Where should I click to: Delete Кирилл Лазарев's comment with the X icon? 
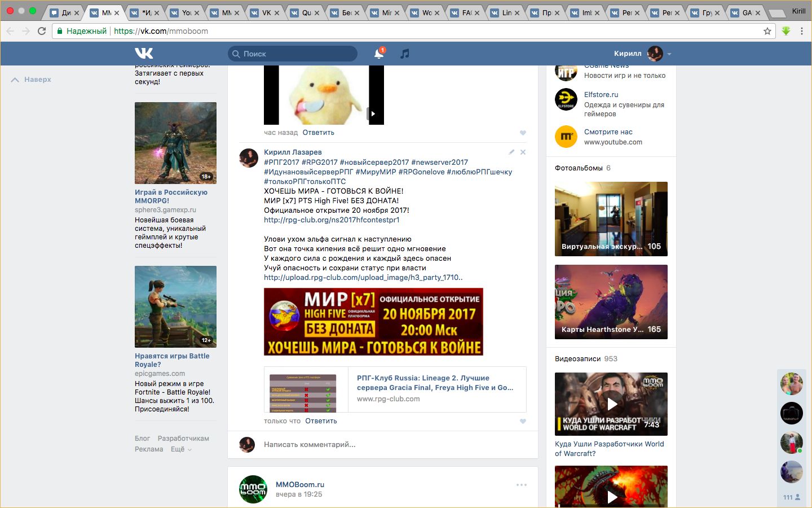click(523, 152)
